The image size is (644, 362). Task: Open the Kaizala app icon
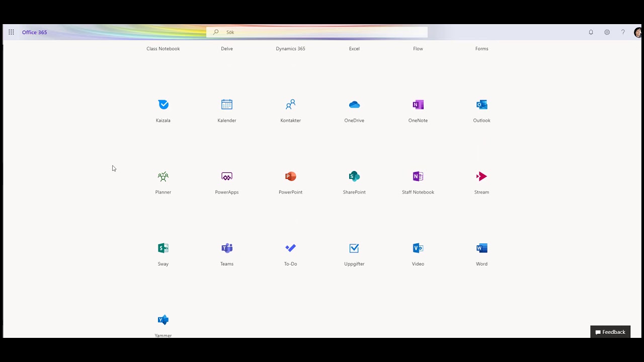(x=163, y=105)
